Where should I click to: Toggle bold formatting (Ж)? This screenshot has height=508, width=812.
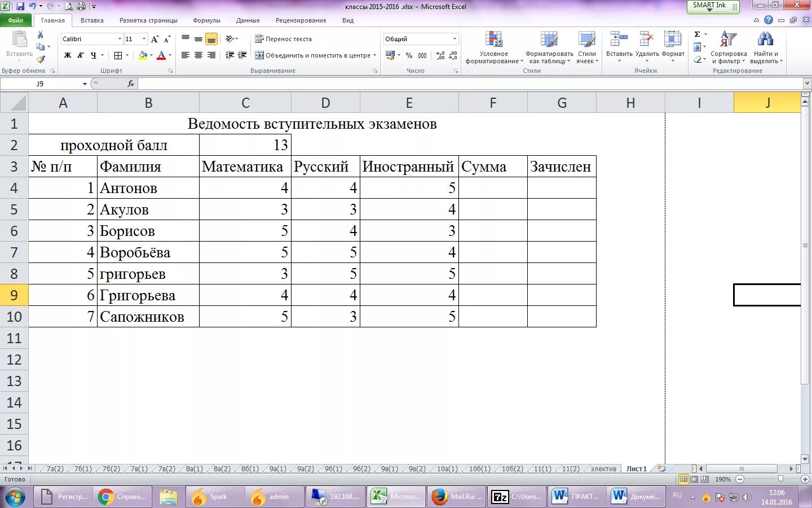pyautogui.click(x=68, y=55)
